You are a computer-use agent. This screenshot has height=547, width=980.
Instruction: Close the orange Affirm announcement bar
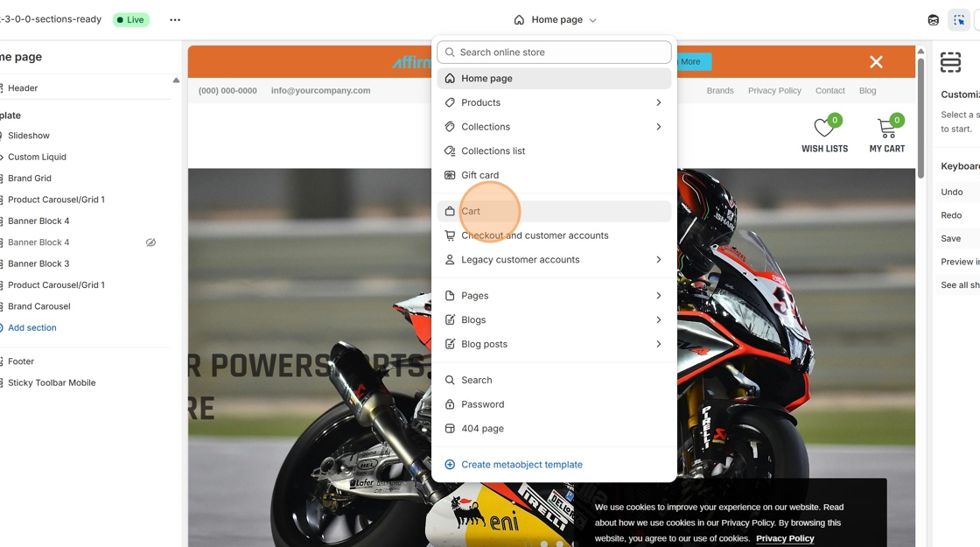point(876,62)
